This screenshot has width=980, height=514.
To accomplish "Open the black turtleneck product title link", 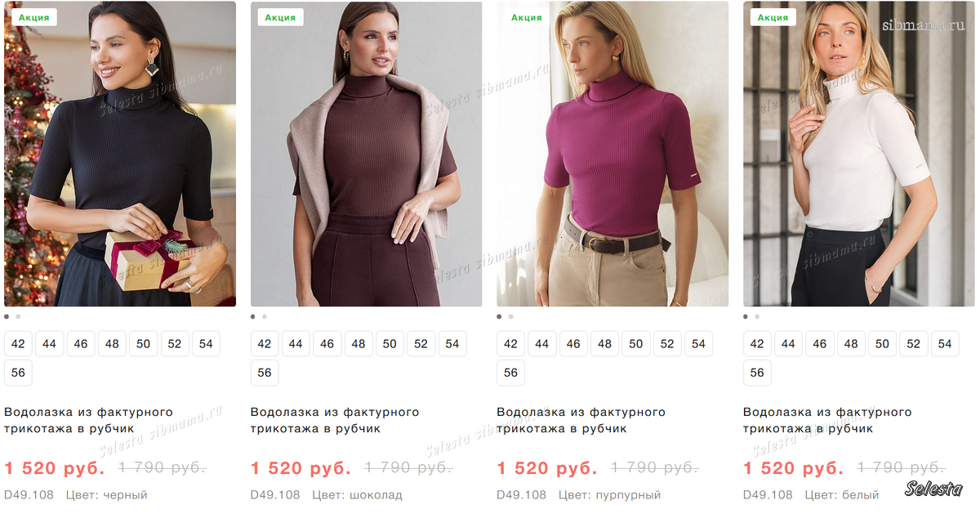I will 88,420.
